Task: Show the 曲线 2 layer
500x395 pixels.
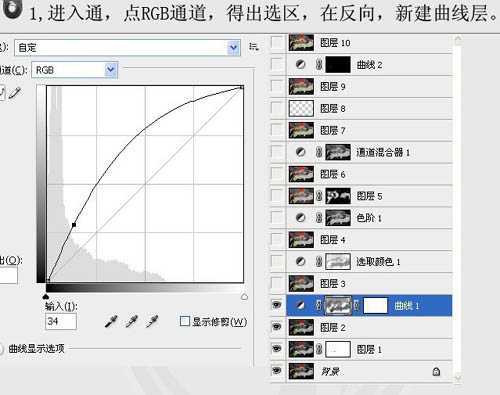Action: [x=277, y=65]
